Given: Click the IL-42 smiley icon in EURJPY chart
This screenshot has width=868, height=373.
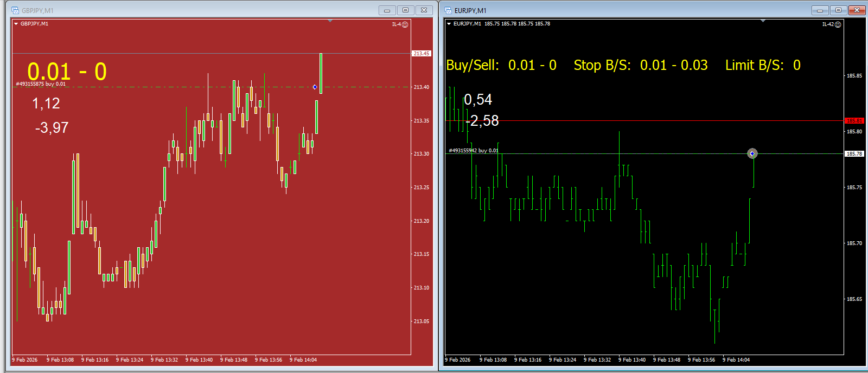Looking at the screenshot, I should [838, 24].
